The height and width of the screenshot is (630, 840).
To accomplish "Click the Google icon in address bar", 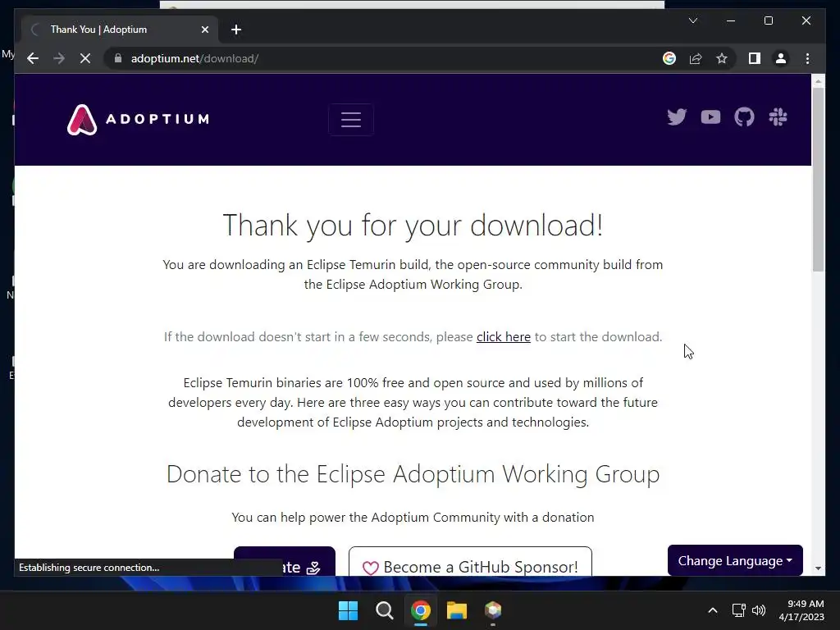I will [669, 58].
